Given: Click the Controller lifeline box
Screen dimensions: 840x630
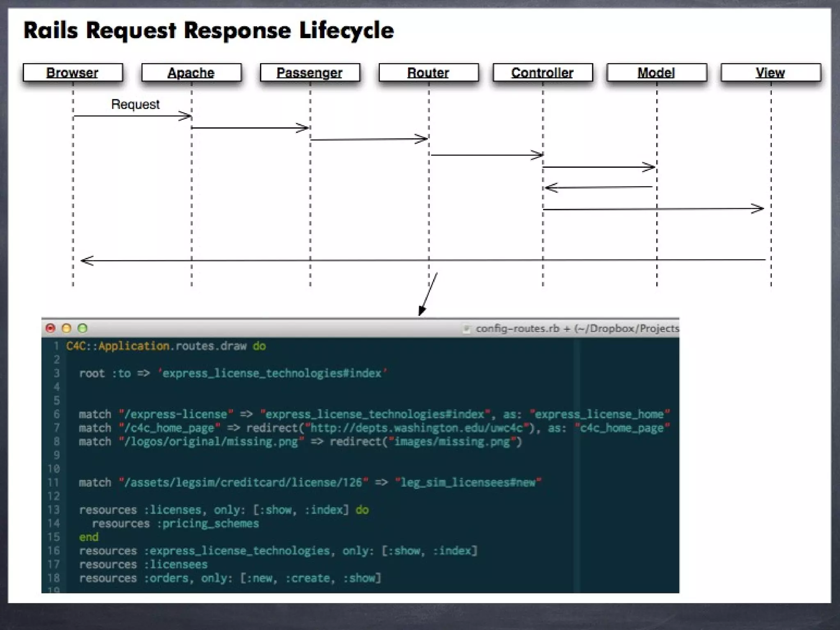Looking at the screenshot, I should point(542,73).
